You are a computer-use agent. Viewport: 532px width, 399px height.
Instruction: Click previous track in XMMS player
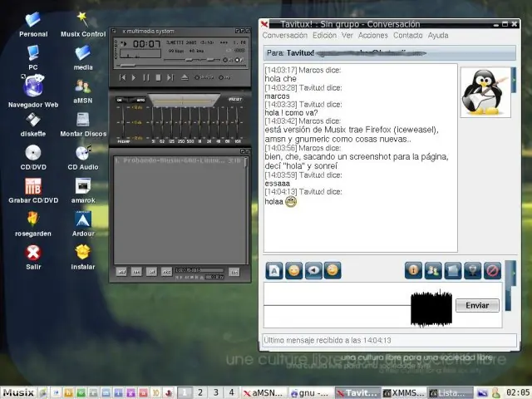point(122,77)
